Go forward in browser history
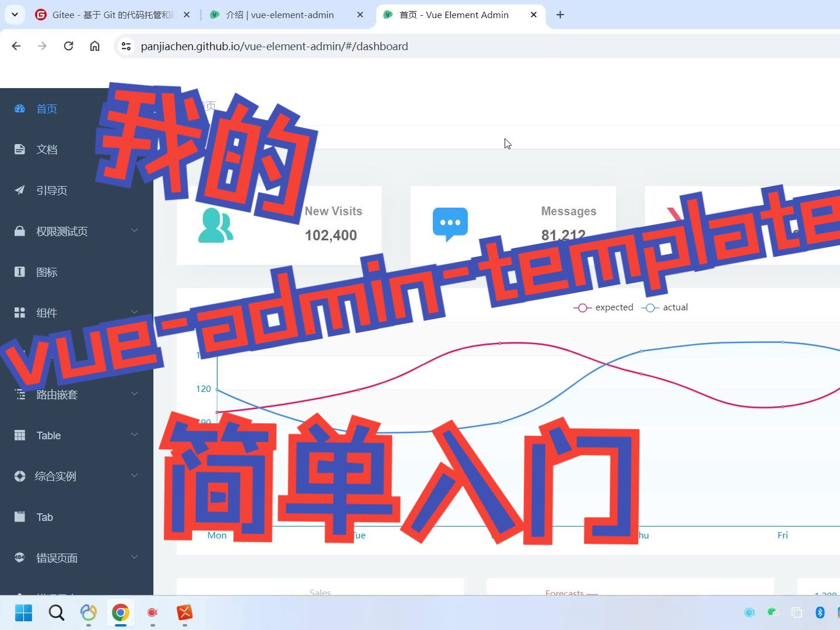The height and width of the screenshot is (630, 840). coord(42,46)
